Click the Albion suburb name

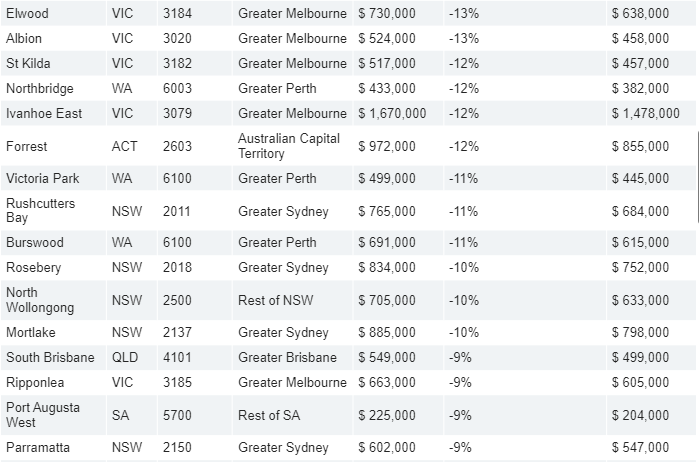pos(24,38)
